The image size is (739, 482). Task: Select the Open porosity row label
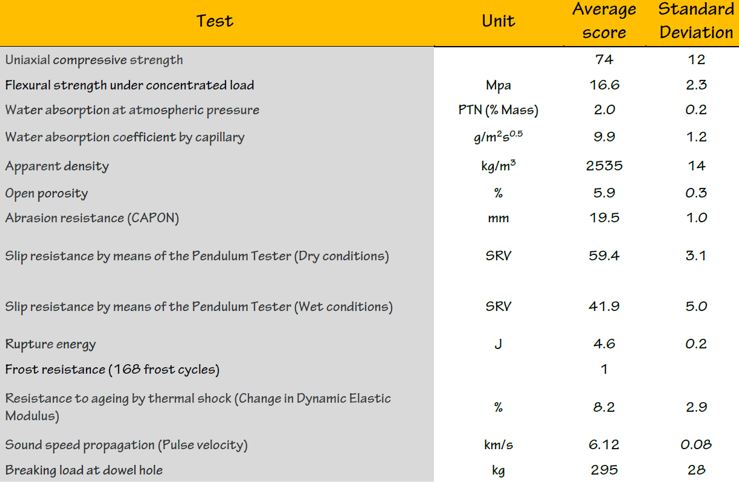tap(47, 194)
